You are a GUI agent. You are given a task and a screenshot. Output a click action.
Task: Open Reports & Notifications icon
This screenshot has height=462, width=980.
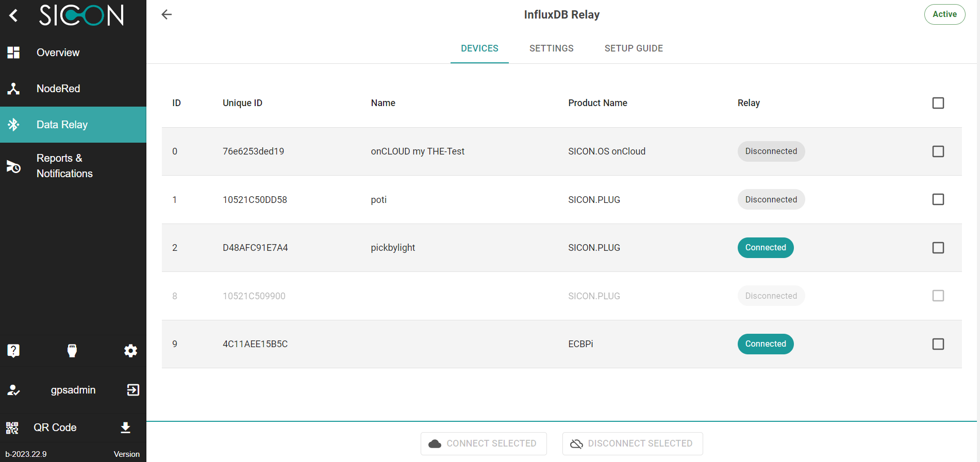coord(13,166)
